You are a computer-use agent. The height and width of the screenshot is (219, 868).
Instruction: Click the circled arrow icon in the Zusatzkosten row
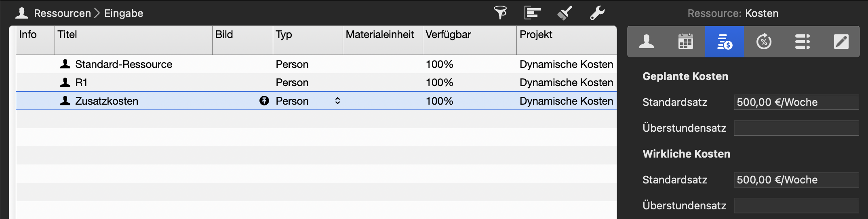[264, 101]
